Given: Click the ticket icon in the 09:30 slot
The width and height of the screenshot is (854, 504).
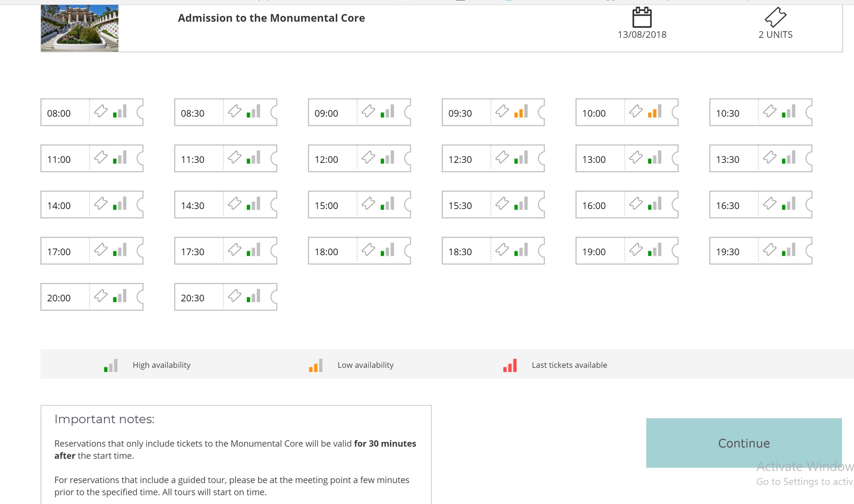Looking at the screenshot, I should click(502, 111).
